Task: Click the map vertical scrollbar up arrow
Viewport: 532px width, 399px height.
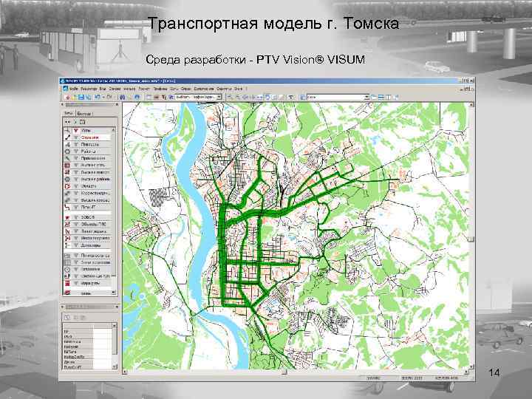Action: [471, 105]
